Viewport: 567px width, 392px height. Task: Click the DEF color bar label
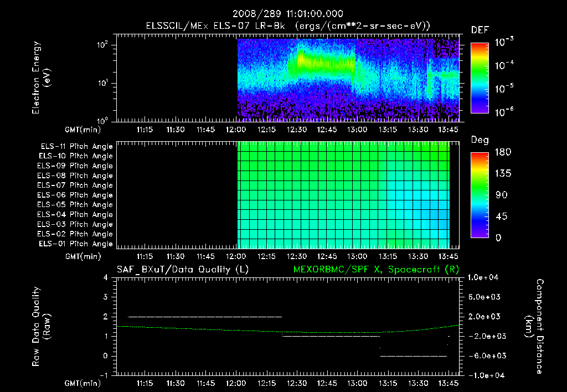pos(480,30)
